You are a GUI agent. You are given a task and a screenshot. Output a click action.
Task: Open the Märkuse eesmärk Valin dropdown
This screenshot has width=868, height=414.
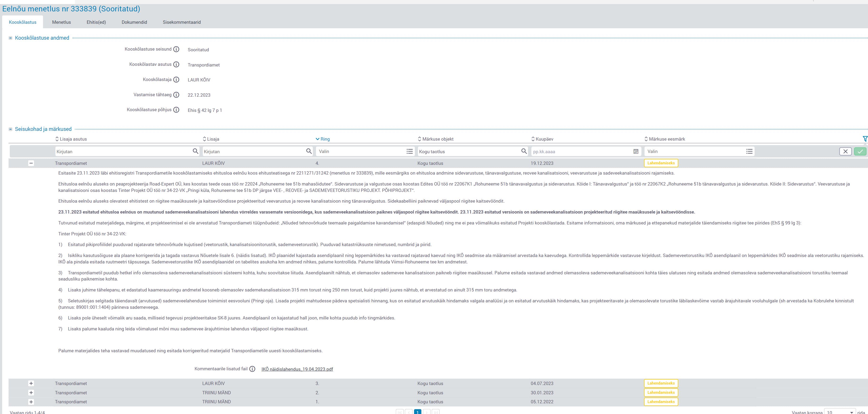tap(699, 152)
